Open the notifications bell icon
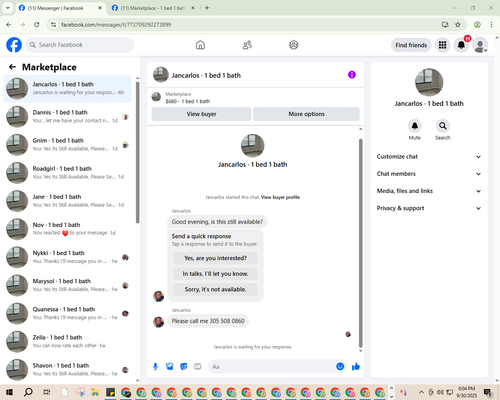This screenshot has width=500, height=400. point(461,45)
